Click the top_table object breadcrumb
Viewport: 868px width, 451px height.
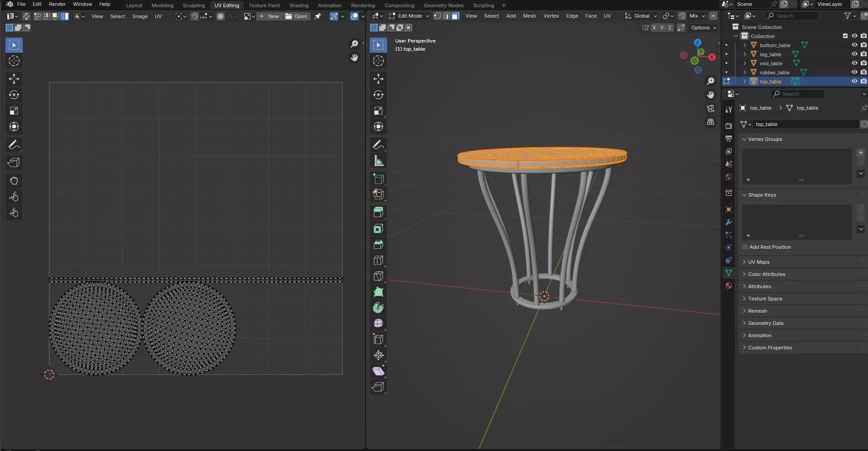[756, 108]
